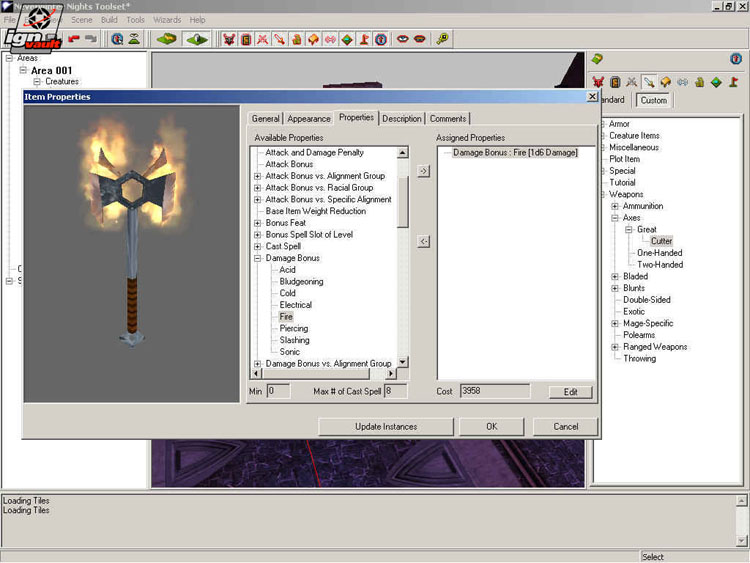Click the remove property left-arrow button
The image size is (750, 563).
tap(423, 241)
